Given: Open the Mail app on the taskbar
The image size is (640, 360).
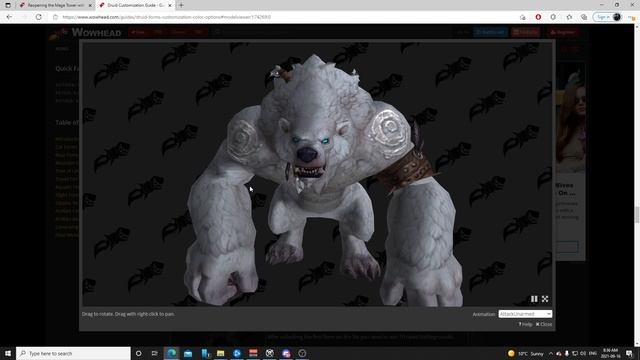Looking at the screenshot, I should coord(188,353).
